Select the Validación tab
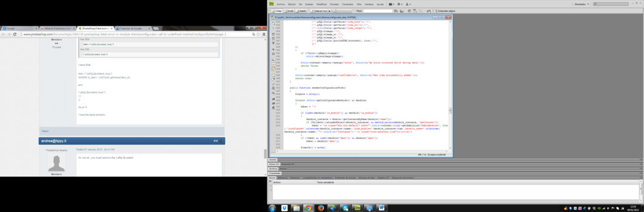This screenshot has width=644, height=212. [295, 178]
